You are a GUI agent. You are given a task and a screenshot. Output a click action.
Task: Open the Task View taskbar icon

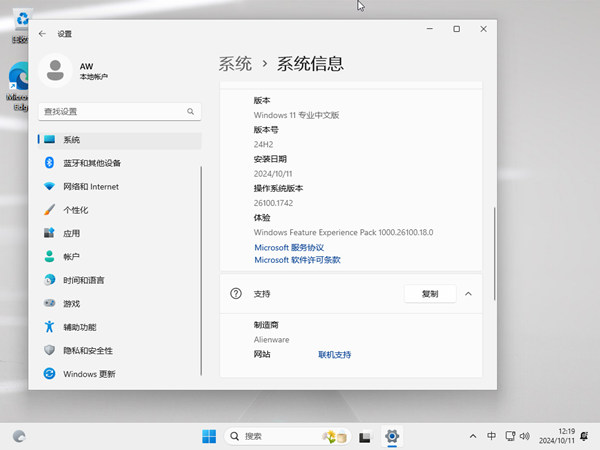click(x=365, y=437)
